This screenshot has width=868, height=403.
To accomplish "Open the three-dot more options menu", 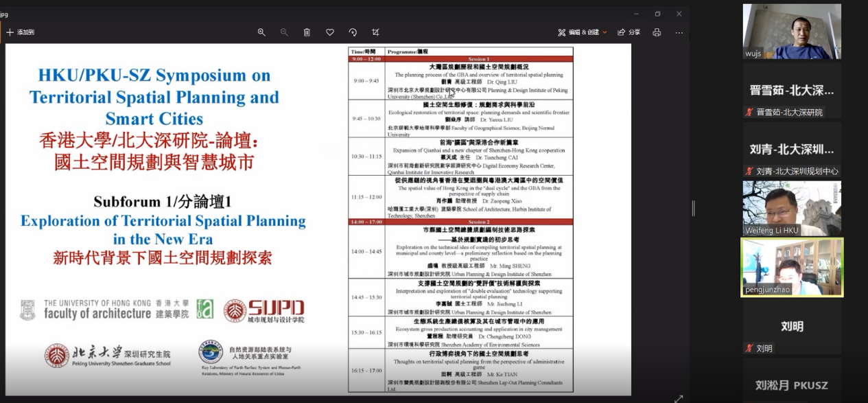I will point(679,32).
